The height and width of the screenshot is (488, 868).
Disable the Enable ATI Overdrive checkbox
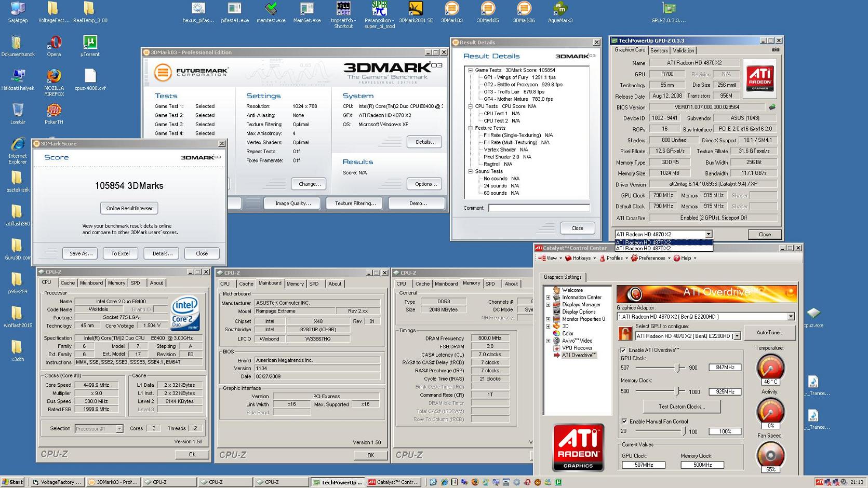(x=623, y=350)
